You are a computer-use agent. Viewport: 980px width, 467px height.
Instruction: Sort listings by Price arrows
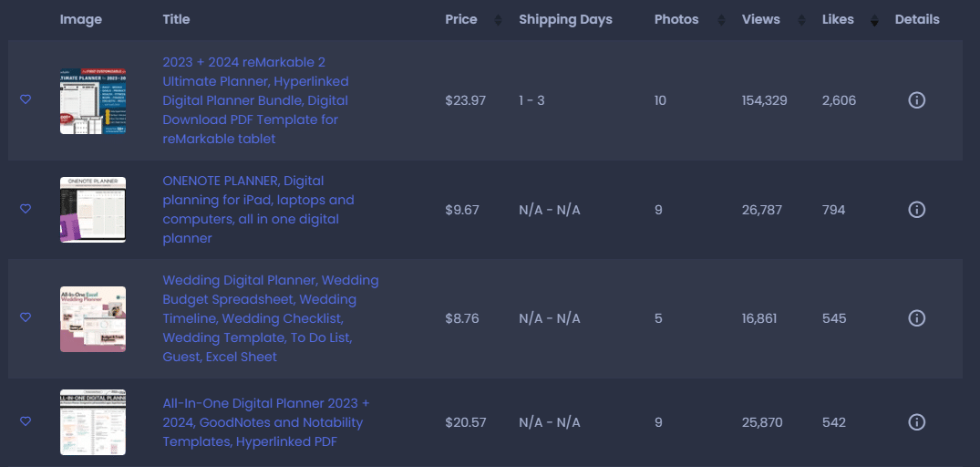498,20
